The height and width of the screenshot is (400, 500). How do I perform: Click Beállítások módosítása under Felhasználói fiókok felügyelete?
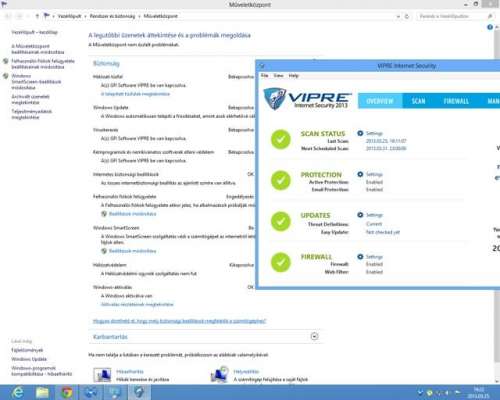click(x=132, y=214)
